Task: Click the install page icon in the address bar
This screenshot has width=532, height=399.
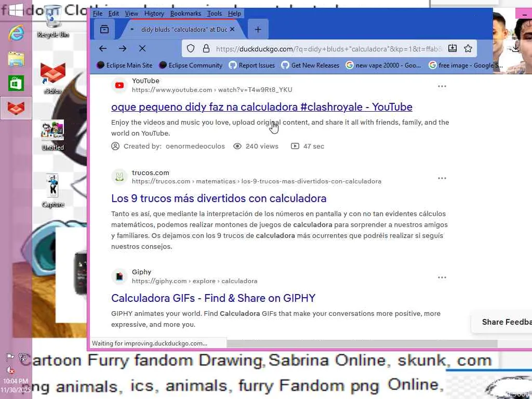Action: pos(453,48)
